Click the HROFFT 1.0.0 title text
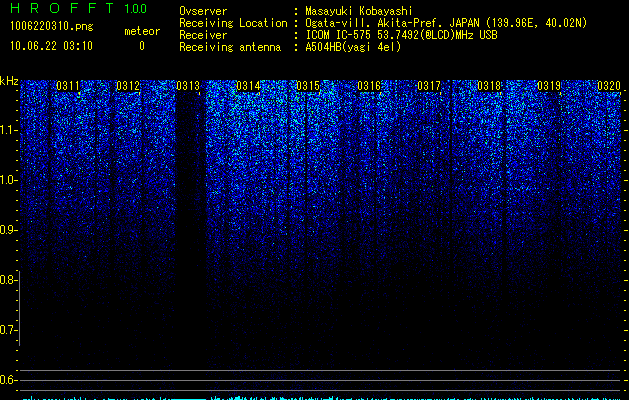The width and height of the screenshot is (629, 400). click(78, 8)
